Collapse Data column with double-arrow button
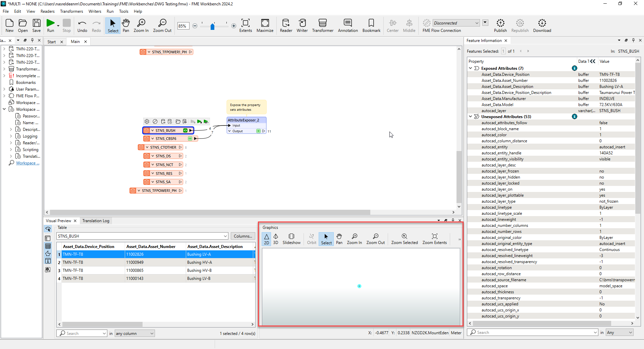The height and width of the screenshot is (349, 644). click(593, 61)
